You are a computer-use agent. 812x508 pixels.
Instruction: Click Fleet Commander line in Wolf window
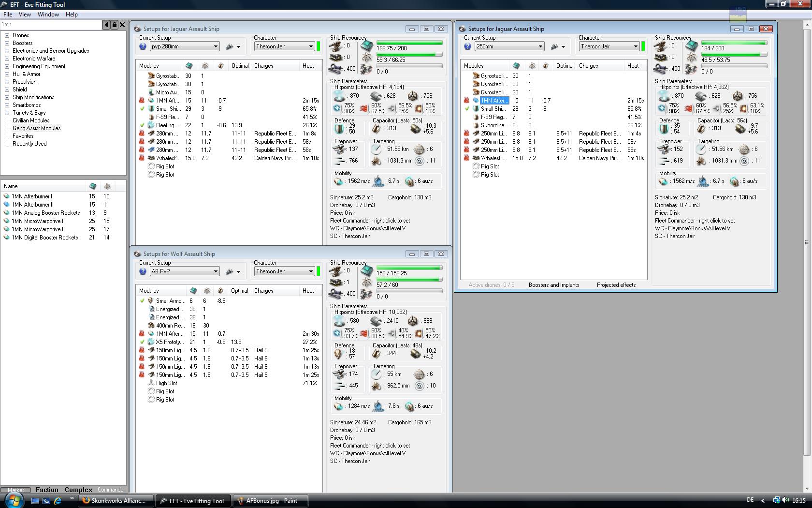coord(370,446)
